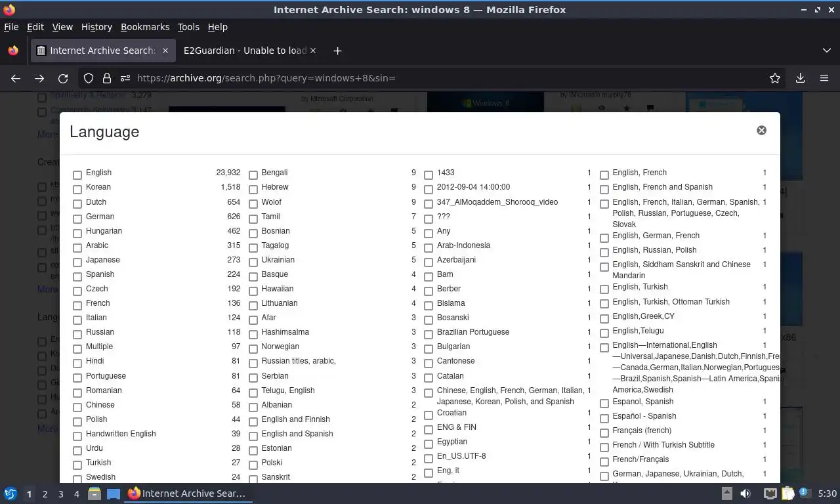This screenshot has height=504, width=840.
Task: Click the notification tray icon with blue badge
Action: tap(805, 493)
